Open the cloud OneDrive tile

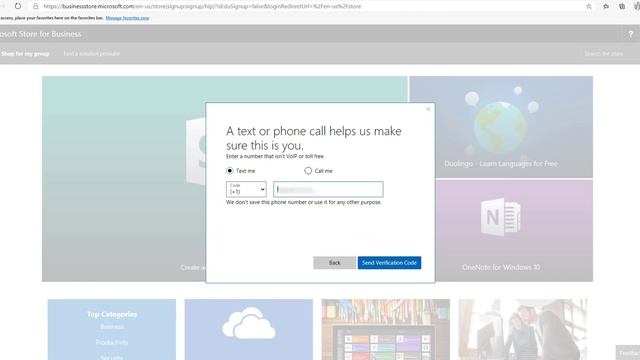[x=249, y=329]
